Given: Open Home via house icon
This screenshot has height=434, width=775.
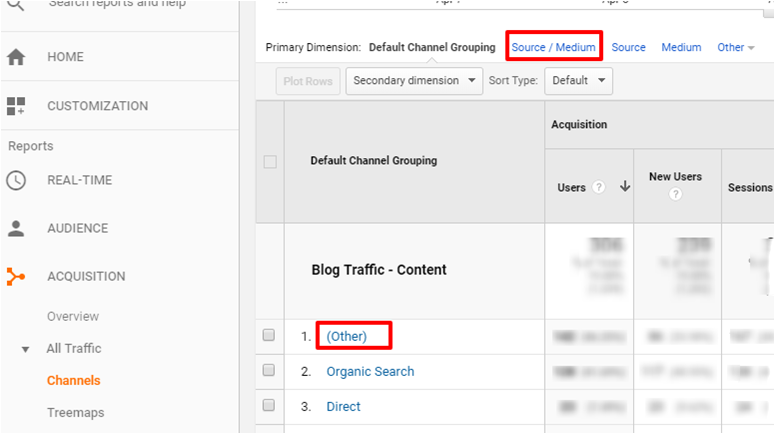Looking at the screenshot, I should point(16,57).
